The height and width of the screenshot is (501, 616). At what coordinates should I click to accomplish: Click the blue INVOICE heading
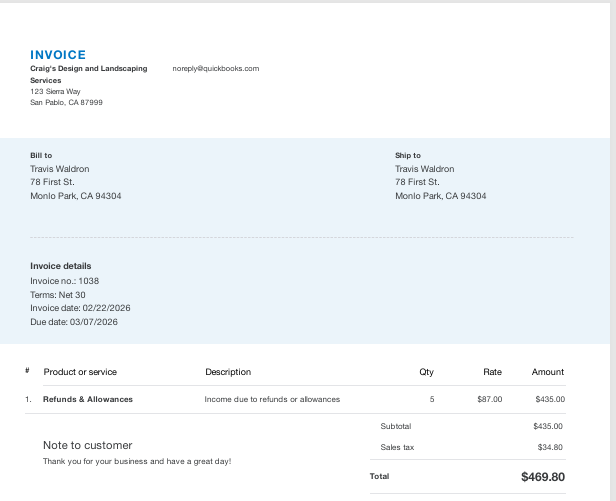click(x=58, y=55)
